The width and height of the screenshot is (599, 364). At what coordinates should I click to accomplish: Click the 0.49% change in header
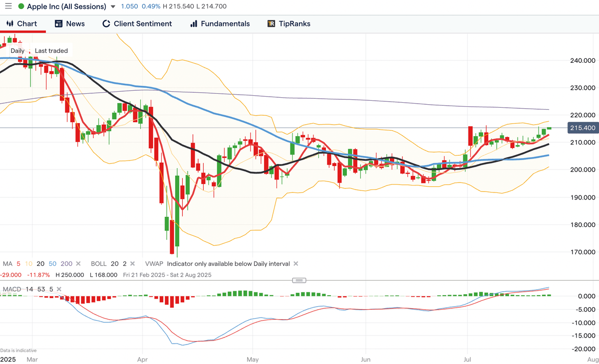click(150, 6)
